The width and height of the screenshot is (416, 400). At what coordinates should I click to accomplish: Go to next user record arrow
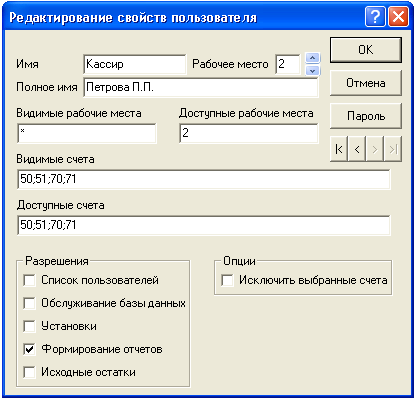(375, 149)
